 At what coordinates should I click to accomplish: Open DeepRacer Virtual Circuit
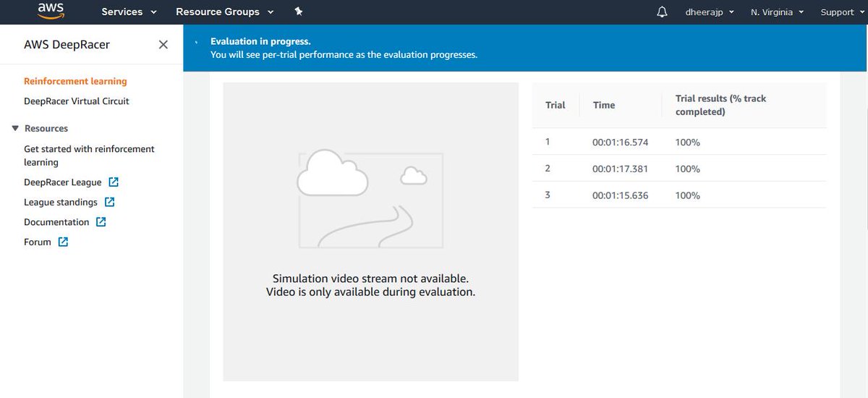click(x=77, y=101)
